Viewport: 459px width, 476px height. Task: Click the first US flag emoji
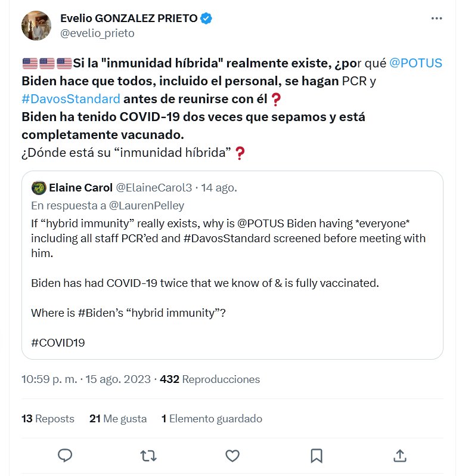coord(30,63)
